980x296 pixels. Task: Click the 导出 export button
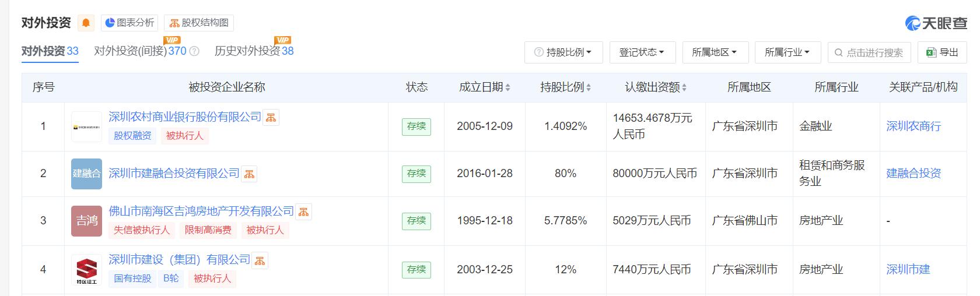[x=943, y=52]
